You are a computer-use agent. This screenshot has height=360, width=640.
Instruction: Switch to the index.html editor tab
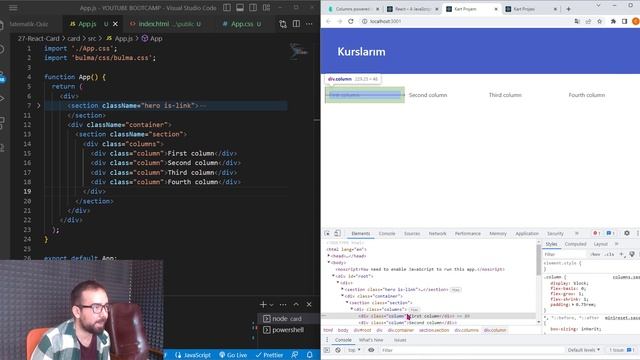tap(165, 24)
